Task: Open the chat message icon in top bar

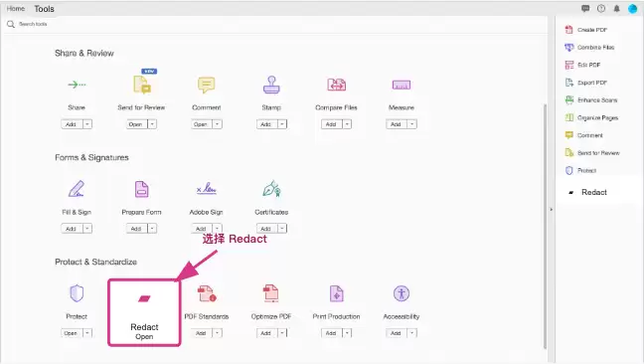Action: tap(585, 9)
